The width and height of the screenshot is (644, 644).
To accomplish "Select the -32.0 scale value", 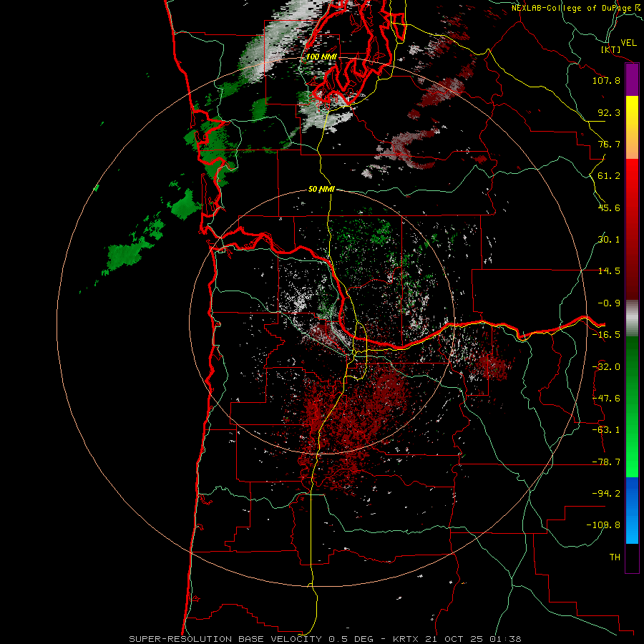I will pos(606,367).
